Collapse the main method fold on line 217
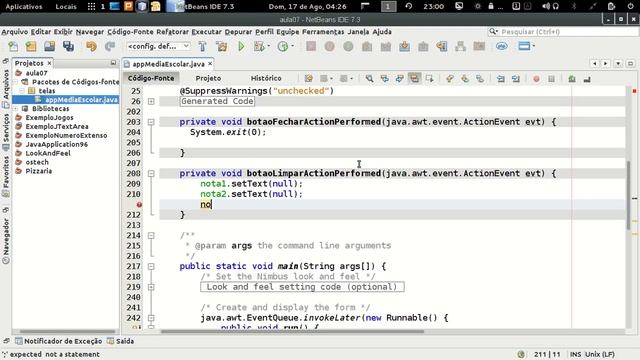The width and height of the screenshot is (640, 360). (x=151, y=267)
